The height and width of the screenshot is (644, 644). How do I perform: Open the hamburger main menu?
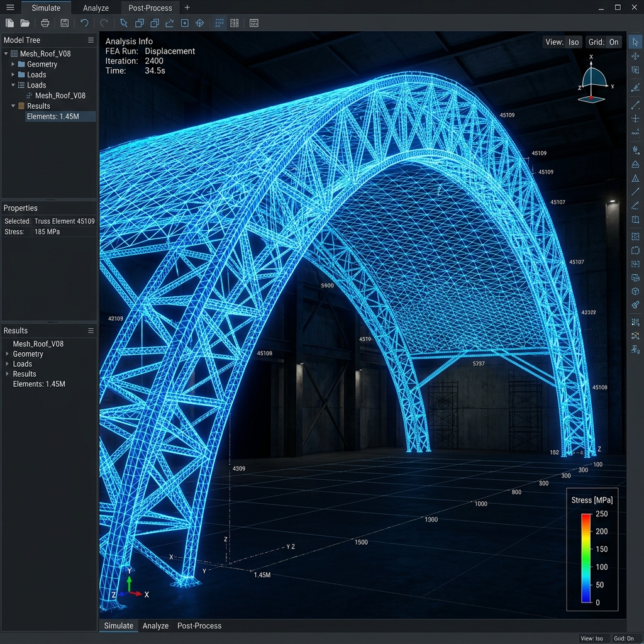(10, 8)
